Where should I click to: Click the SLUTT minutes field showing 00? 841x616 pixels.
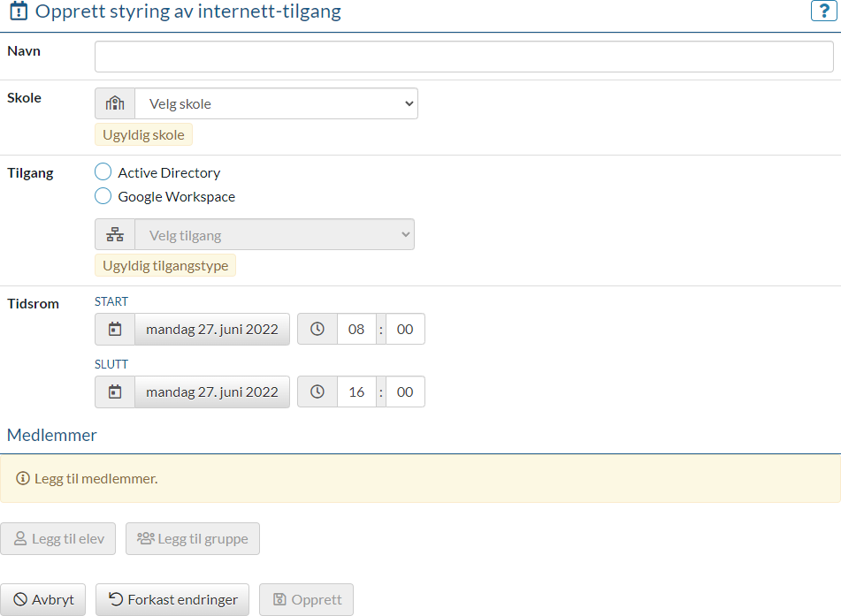click(x=405, y=392)
